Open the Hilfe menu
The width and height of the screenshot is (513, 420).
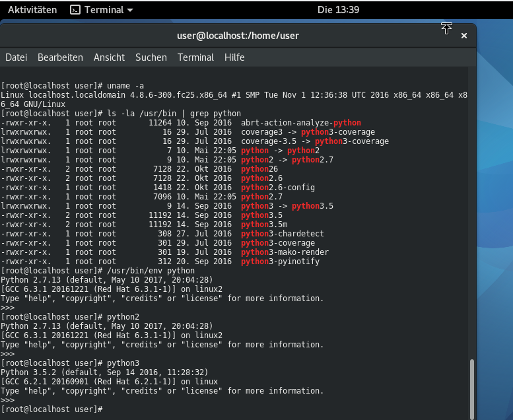[234, 57]
